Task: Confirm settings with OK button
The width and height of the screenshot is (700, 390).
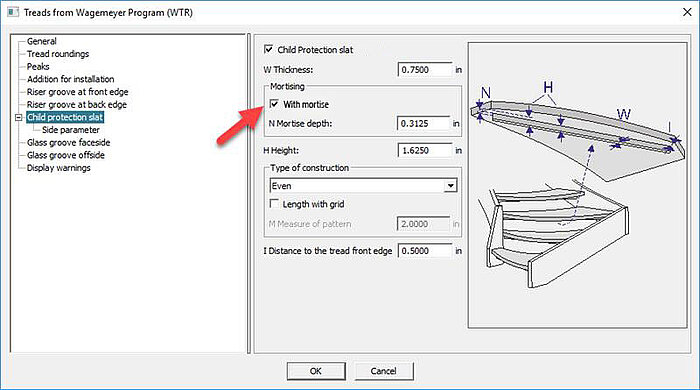Action: tap(316, 371)
